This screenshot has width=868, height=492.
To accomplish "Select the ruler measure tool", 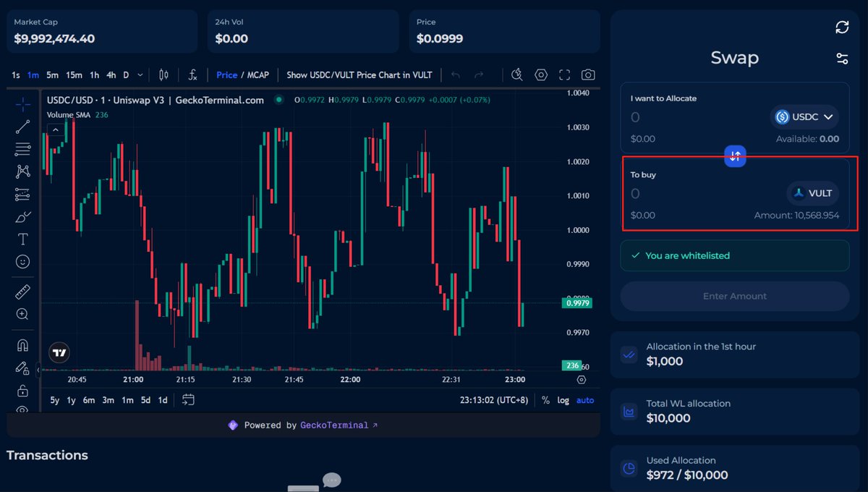I will pyautogui.click(x=22, y=292).
